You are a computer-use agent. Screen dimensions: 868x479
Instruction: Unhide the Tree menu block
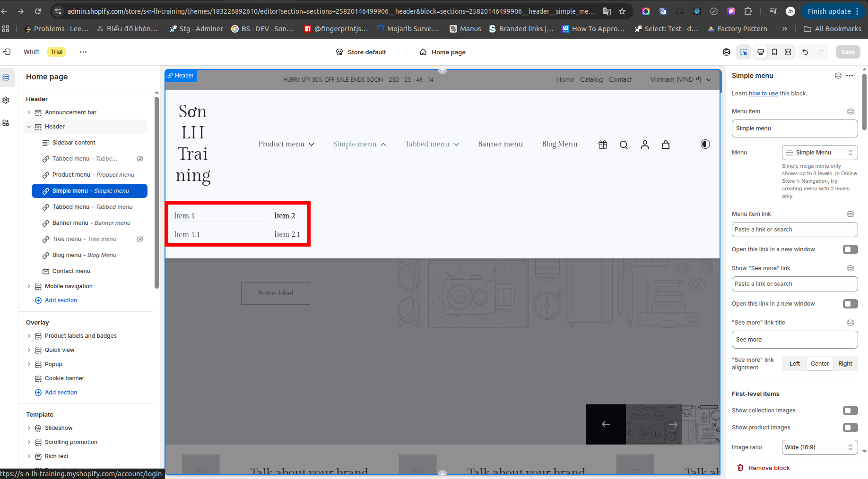pyautogui.click(x=140, y=239)
